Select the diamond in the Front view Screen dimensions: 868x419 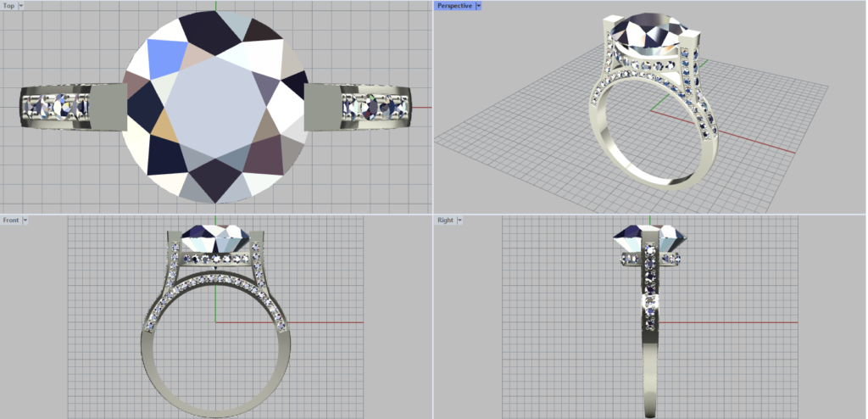(216, 238)
